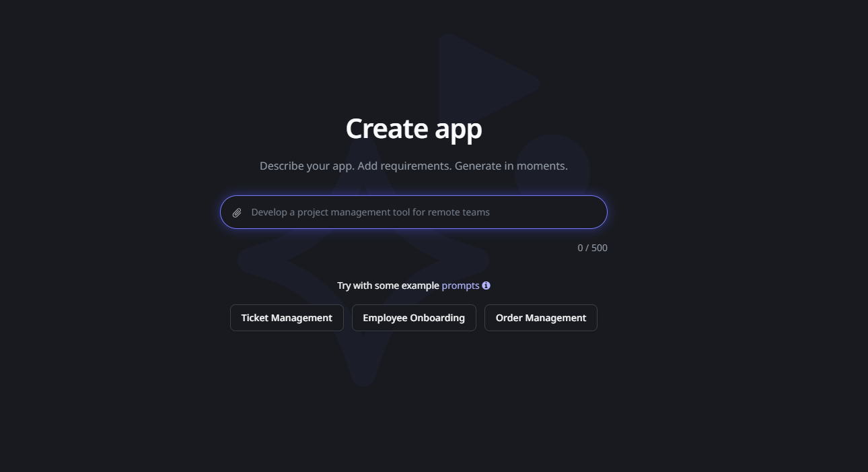868x472 pixels.
Task: Open the purple 'prompts' link
Action: pyautogui.click(x=460, y=285)
